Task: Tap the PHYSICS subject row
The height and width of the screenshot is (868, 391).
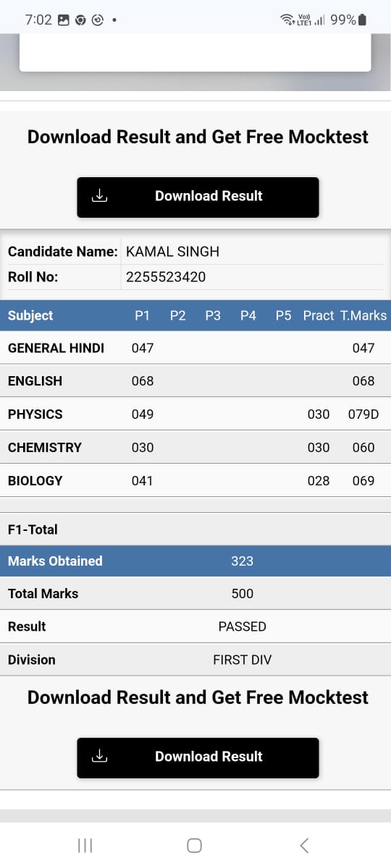Action: click(x=195, y=414)
